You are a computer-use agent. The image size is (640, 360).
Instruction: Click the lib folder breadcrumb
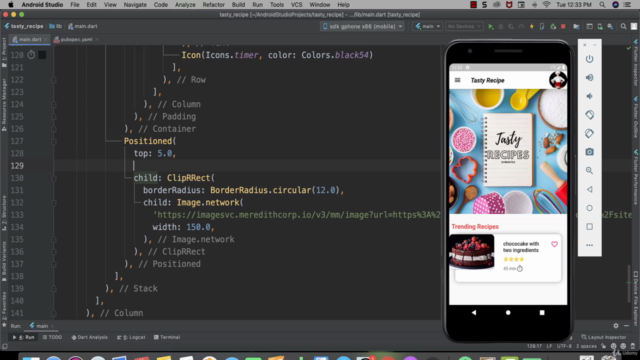56,27
